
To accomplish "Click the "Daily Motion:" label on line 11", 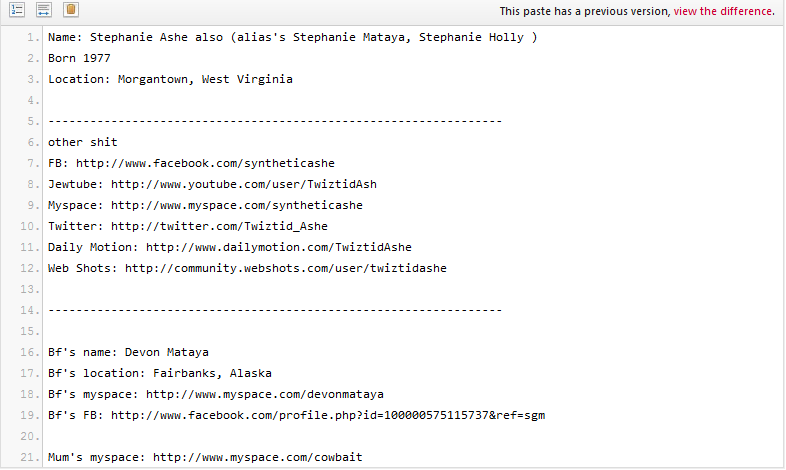I will click(x=93, y=247).
